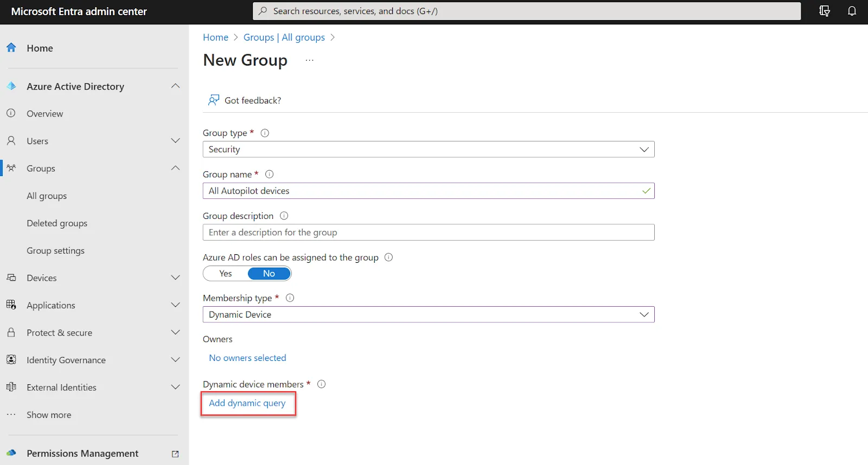The width and height of the screenshot is (868, 465).
Task: Select No for Azure AD roles assignment
Action: click(269, 274)
